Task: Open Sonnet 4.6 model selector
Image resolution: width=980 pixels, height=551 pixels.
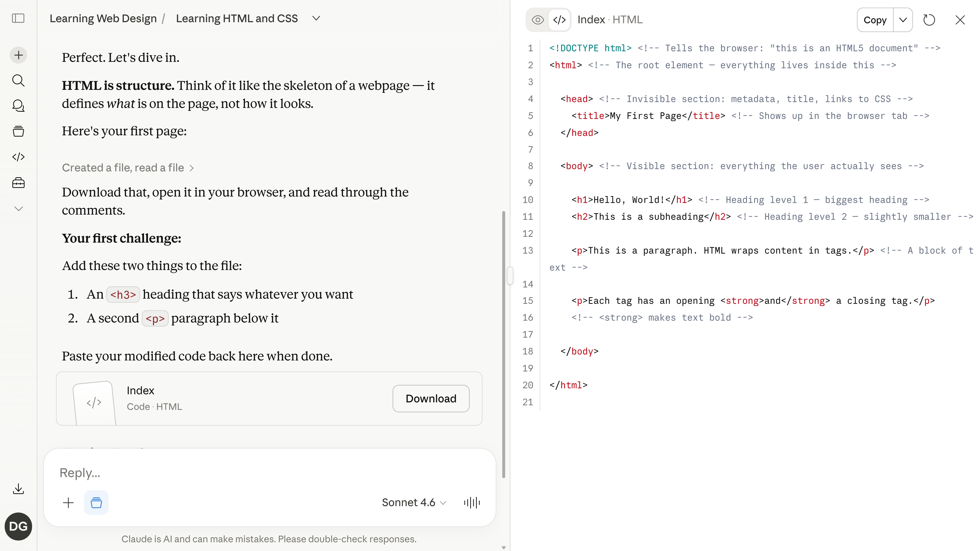Action: click(x=414, y=503)
